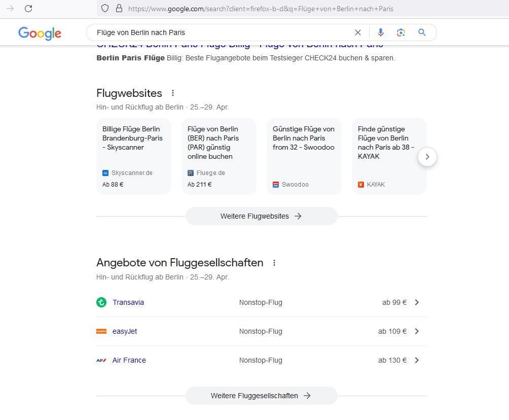
Task: Click the Weitere Fluggesellschaften button
Action: tap(261, 396)
